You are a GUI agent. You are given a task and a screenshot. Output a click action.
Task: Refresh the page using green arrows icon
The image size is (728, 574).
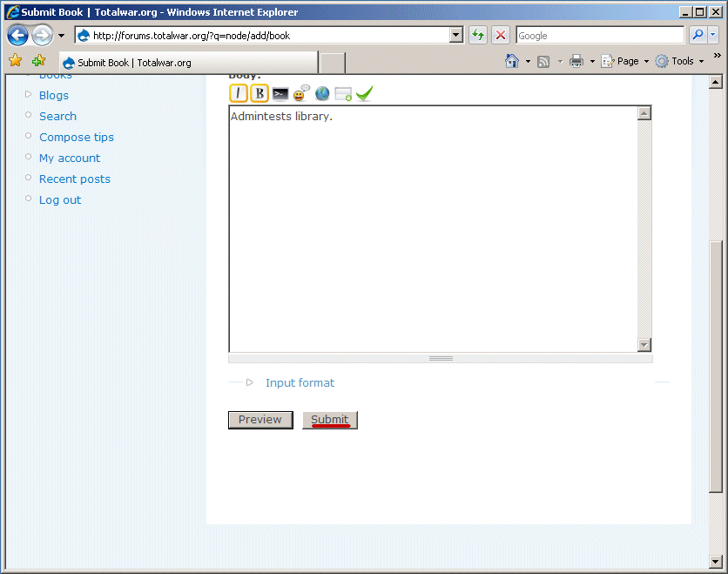pyautogui.click(x=478, y=36)
